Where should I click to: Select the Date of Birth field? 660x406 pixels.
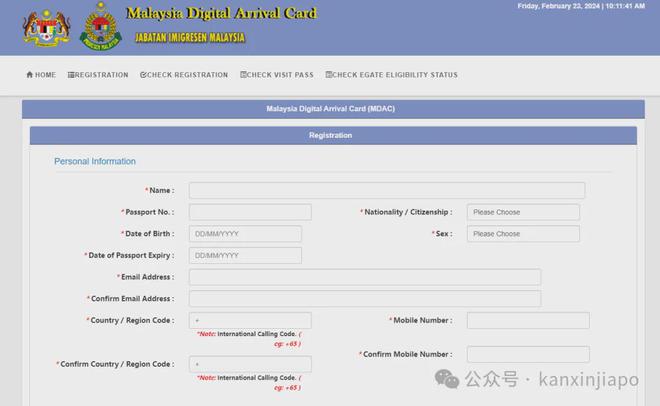tap(245, 234)
